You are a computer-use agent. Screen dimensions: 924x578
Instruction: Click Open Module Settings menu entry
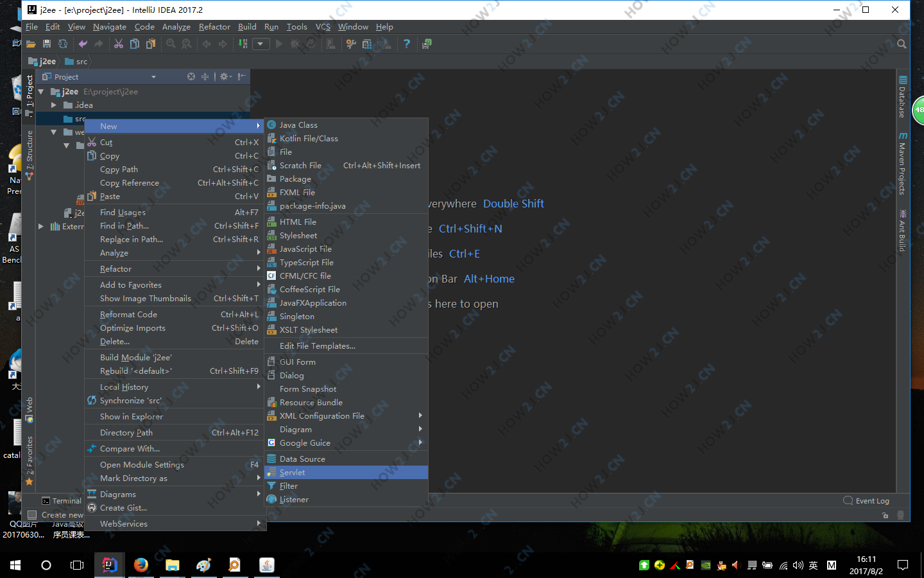pyautogui.click(x=175, y=465)
